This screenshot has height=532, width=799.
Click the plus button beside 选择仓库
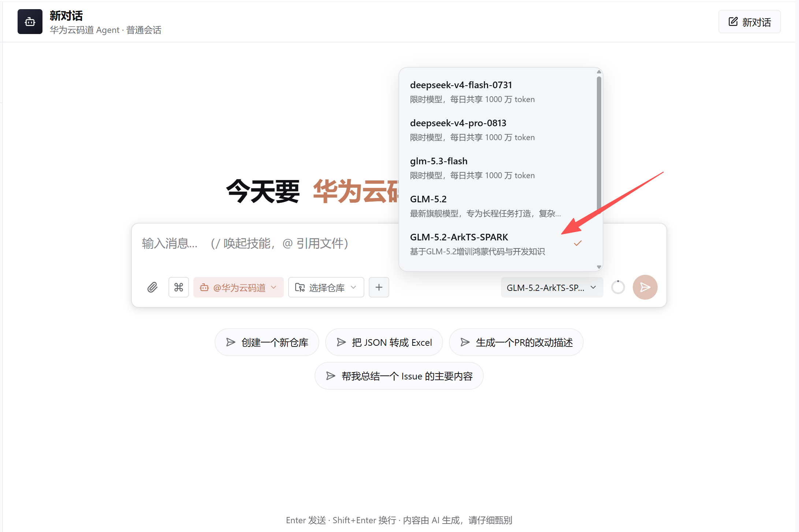379,287
